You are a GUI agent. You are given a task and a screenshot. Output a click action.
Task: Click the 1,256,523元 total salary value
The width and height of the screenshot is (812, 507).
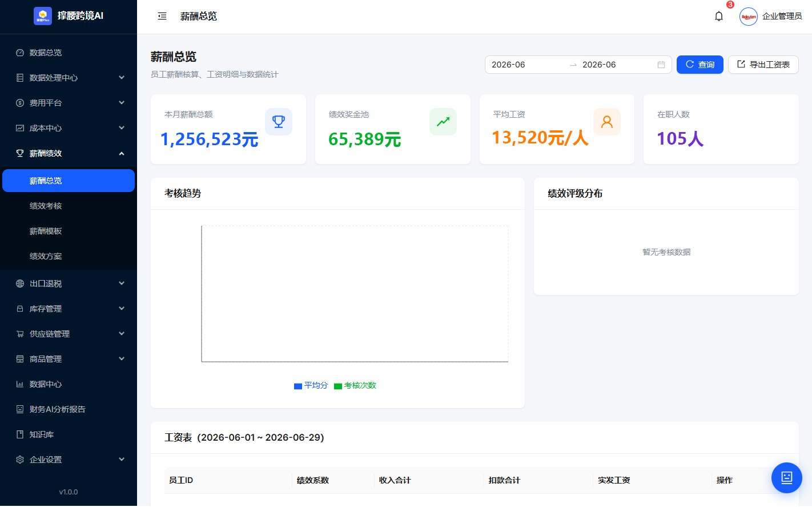point(210,139)
